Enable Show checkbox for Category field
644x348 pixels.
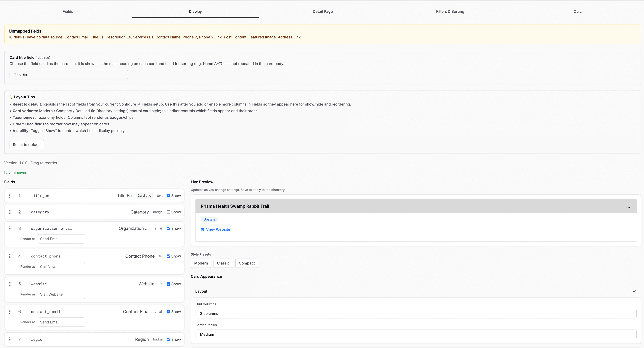pos(169,212)
